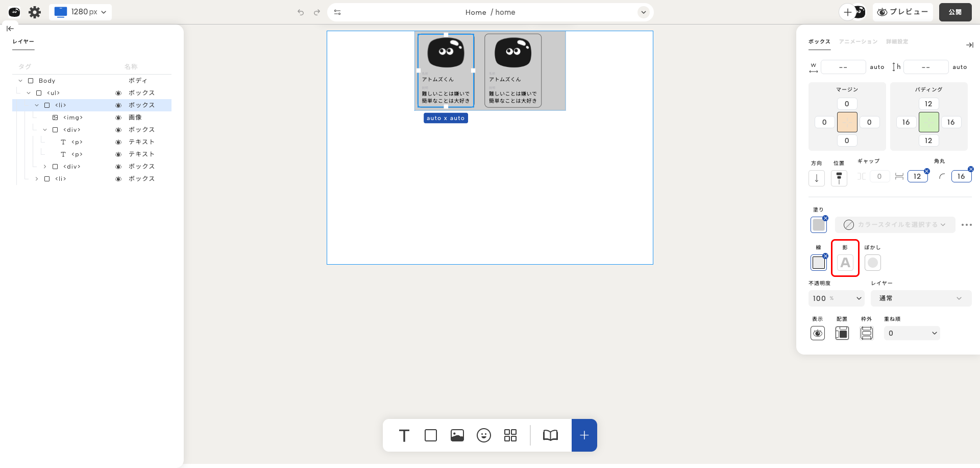The width and height of the screenshot is (980, 468).
Task: Click the shadow (影) setting icon
Action: click(845, 263)
